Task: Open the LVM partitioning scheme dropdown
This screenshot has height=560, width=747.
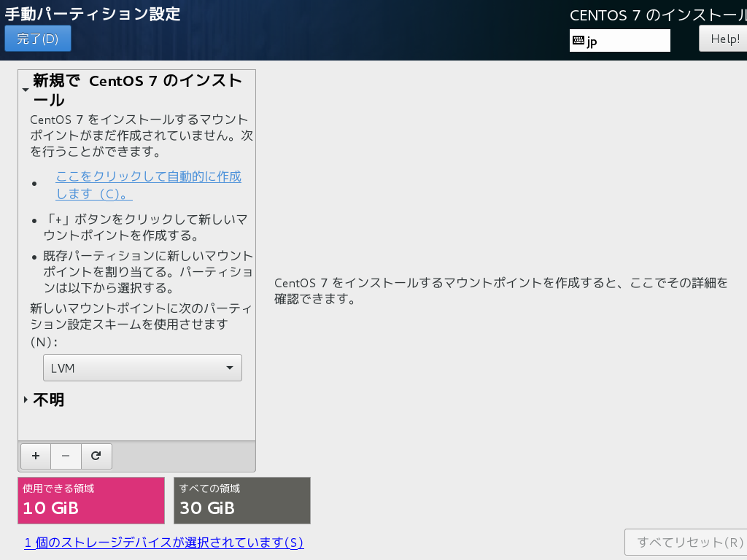Action: [x=142, y=367]
